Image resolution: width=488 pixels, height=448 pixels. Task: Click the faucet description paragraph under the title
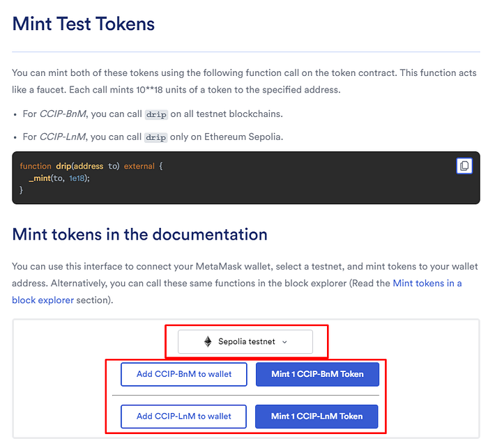[x=230, y=82]
